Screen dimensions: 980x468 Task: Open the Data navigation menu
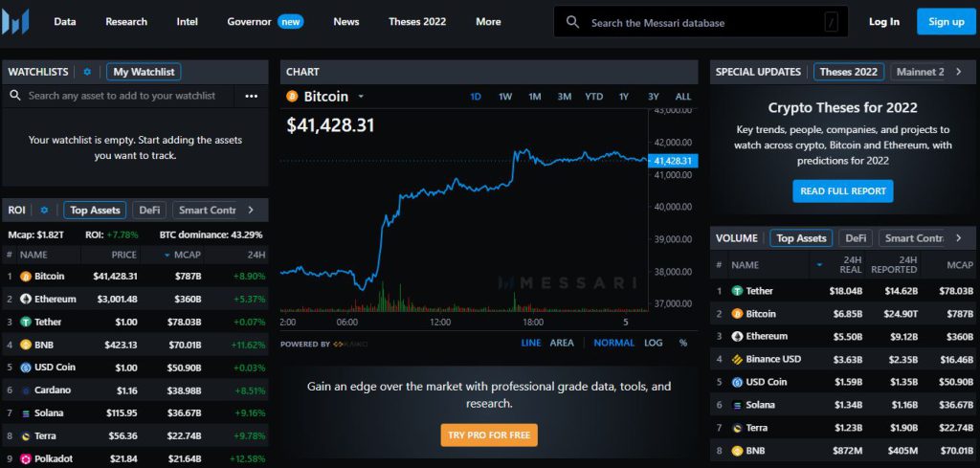(65, 22)
